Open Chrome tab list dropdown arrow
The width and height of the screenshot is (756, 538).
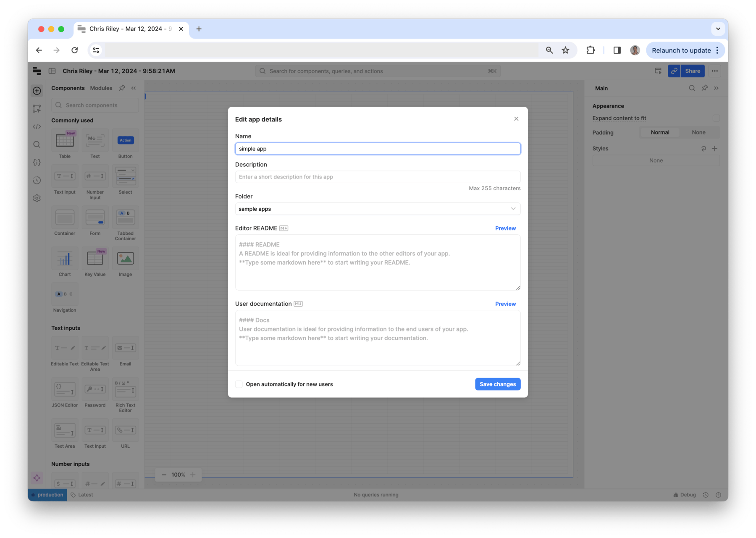point(718,29)
